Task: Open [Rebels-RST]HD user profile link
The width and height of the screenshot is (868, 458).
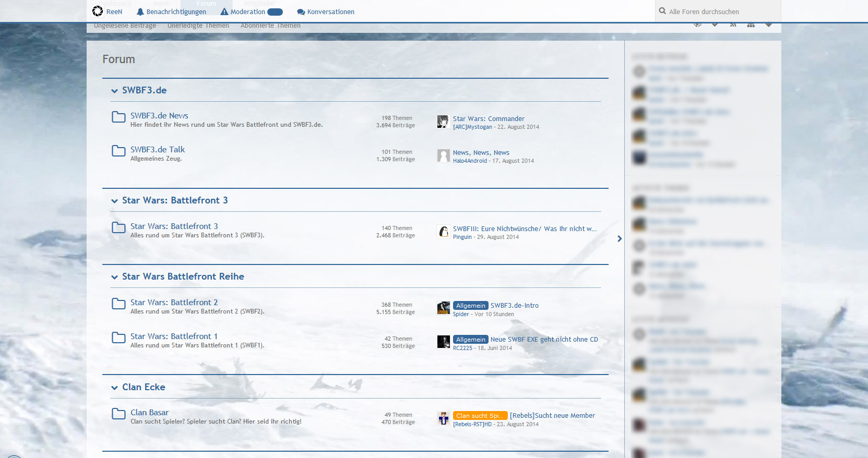Action: pyautogui.click(x=472, y=424)
